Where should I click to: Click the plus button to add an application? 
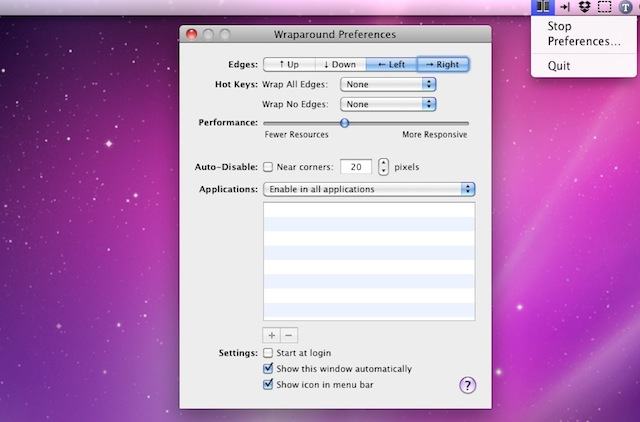(x=271, y=335)
